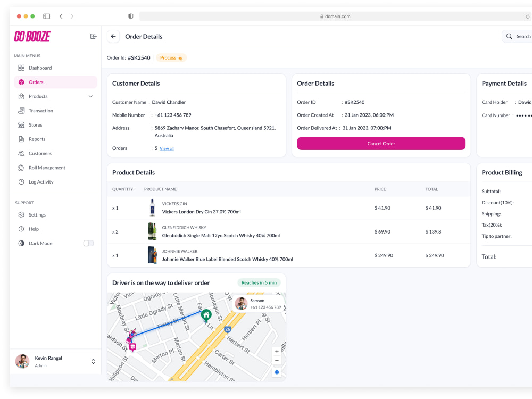The width and height of the screenshot is (532, 399).
Task: Click the Glenfiddich Single Malt product name
Action: [221, 236]
